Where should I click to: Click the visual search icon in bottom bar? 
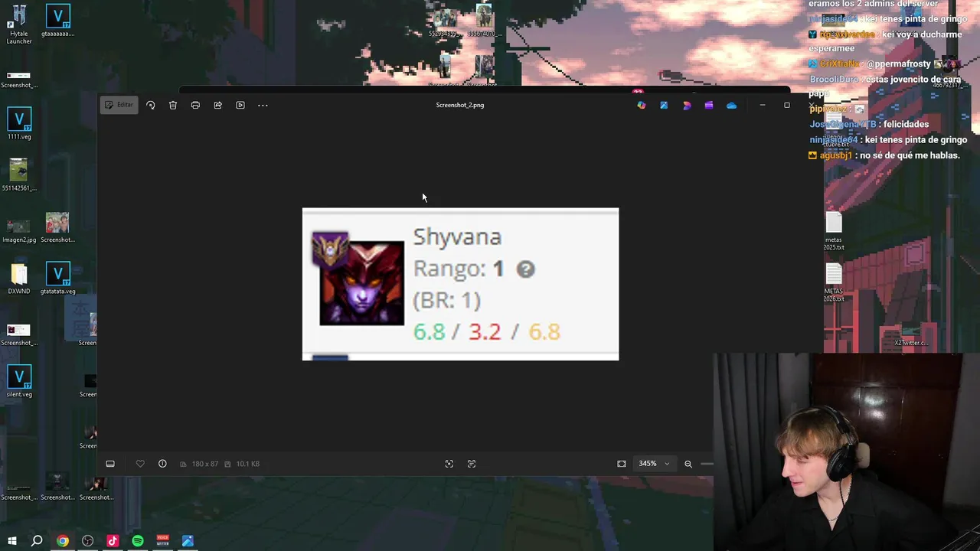449,464
